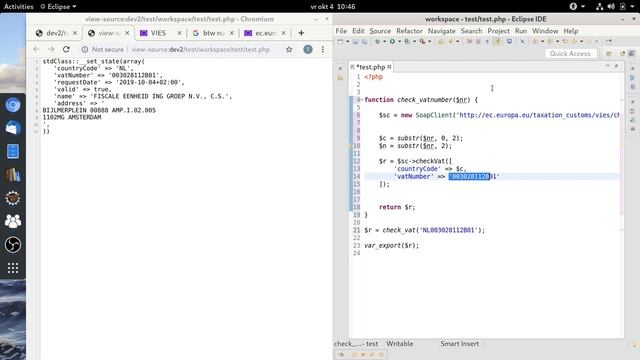Focus the Quick Access field
Viewport: 640px width, 360px height.
(x=570, y=54)
